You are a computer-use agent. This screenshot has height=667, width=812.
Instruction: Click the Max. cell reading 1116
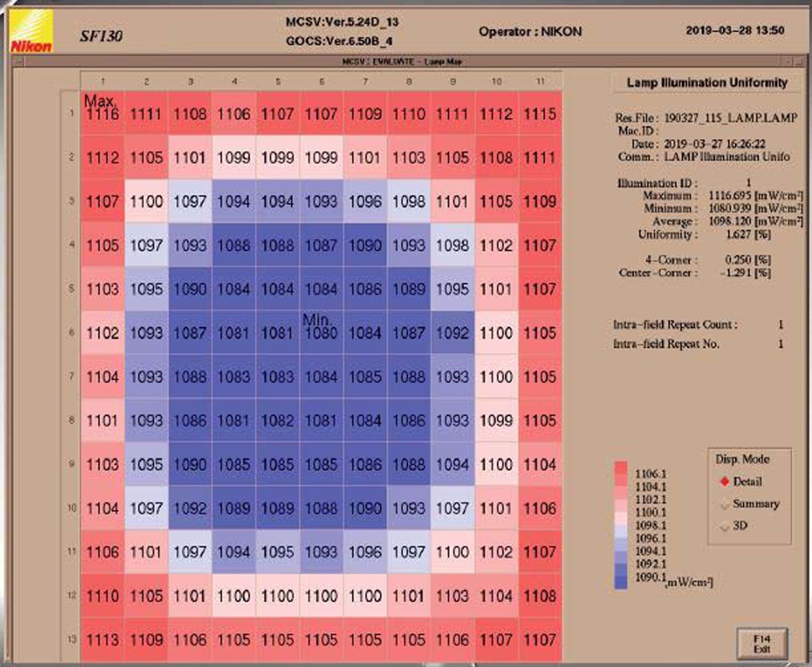tap(102, 113)
